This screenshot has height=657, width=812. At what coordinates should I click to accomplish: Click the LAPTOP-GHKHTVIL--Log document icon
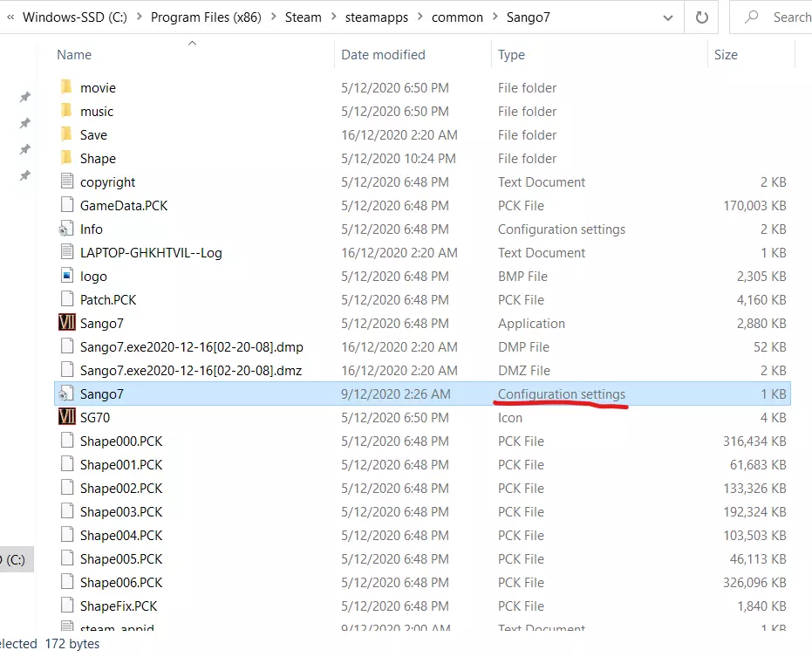[x=67, y=252]
